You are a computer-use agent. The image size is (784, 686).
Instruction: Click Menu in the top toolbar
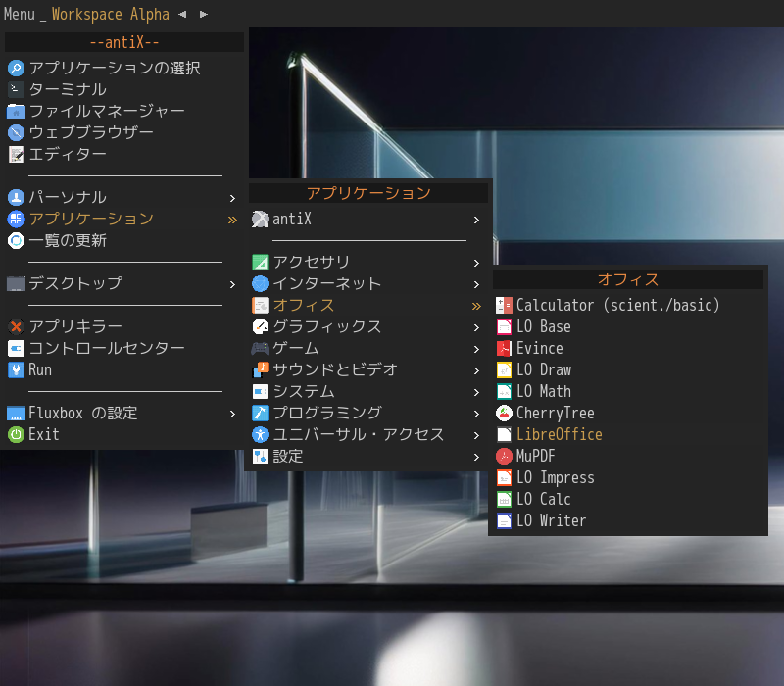tap(20, 14)
